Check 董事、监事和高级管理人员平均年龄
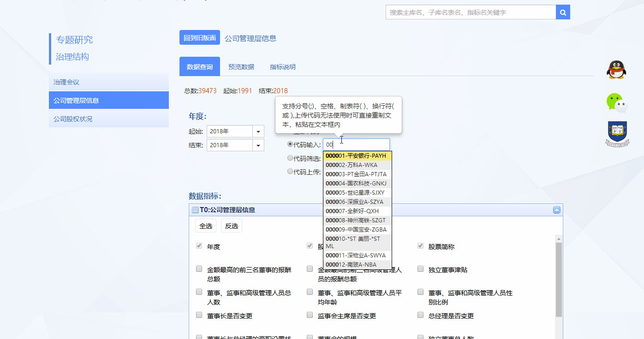 coord(310,292)
